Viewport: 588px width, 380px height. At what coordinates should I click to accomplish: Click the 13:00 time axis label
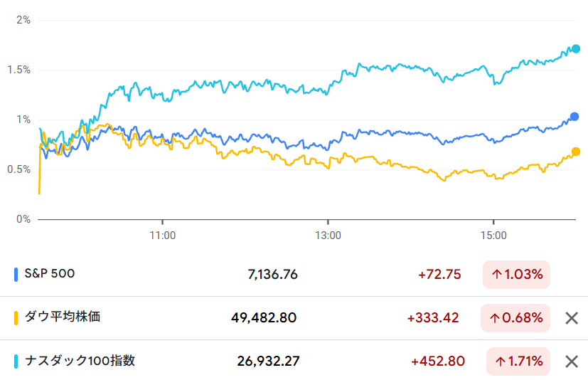click(328, 234)
